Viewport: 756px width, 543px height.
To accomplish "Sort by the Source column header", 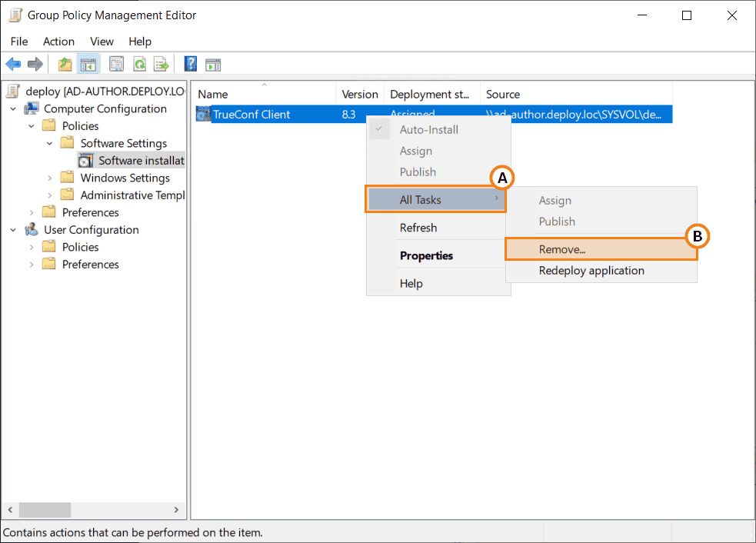I will click(x=576, y=94).
